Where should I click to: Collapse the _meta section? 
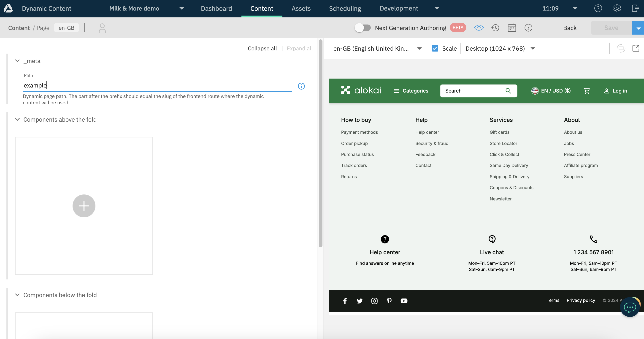(x=17, y=61)
